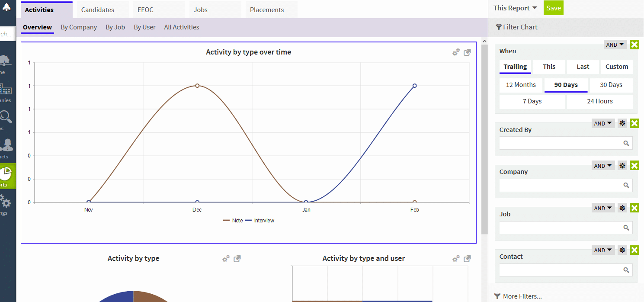This screenshot has height=302, width=644.
Task: Click the search icon in Job field
Action: pyautogui.click(x=626, y=228)
